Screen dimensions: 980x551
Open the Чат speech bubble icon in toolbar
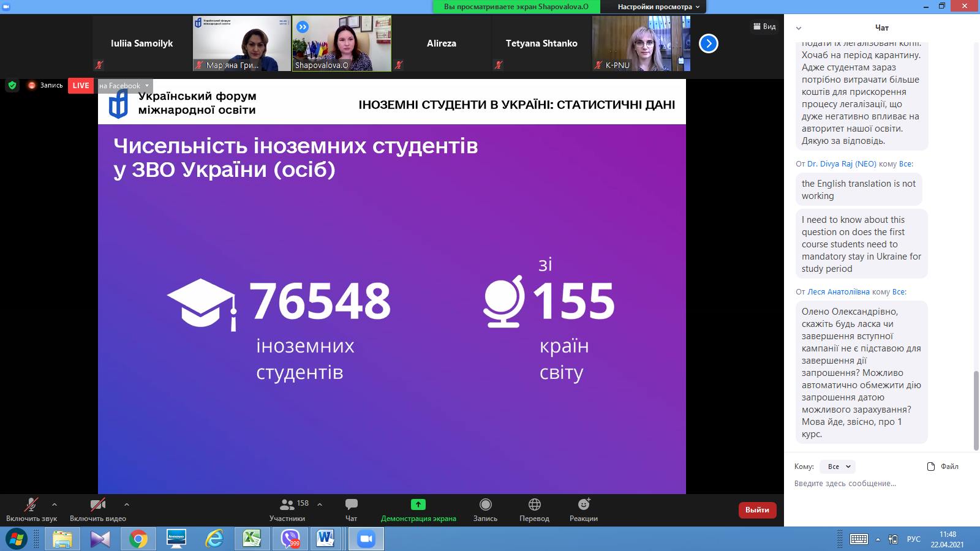tap(351, 504)
